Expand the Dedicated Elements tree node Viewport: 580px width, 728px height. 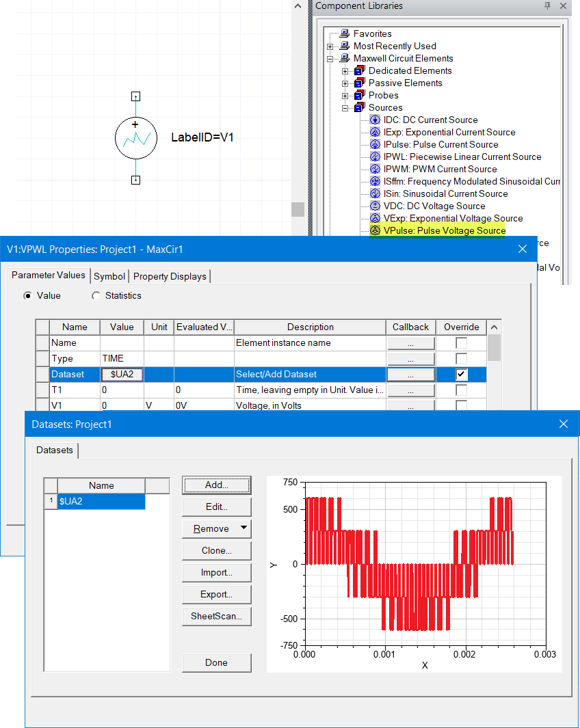click(345, 70)
